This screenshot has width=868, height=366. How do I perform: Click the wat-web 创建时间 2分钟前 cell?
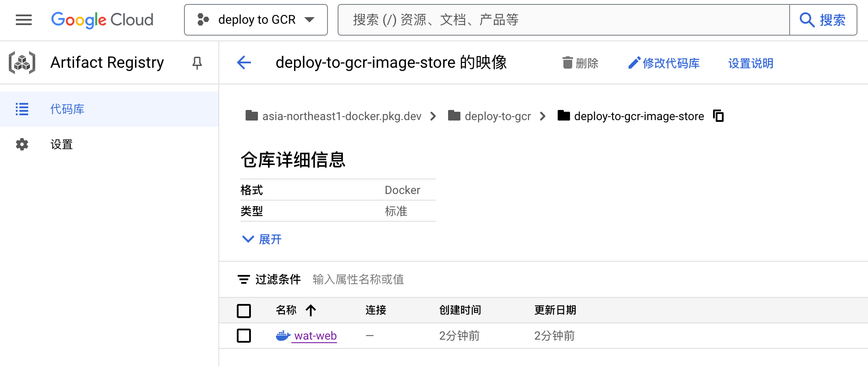tap(459, 336)
